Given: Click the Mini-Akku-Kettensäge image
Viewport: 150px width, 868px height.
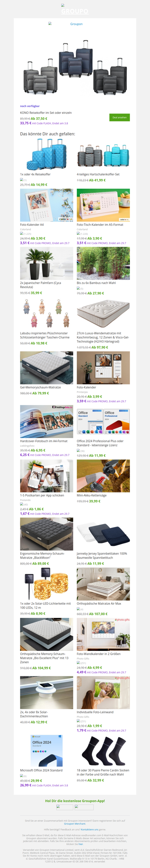Looking at the screenshot, I should [x=103, y=476].
